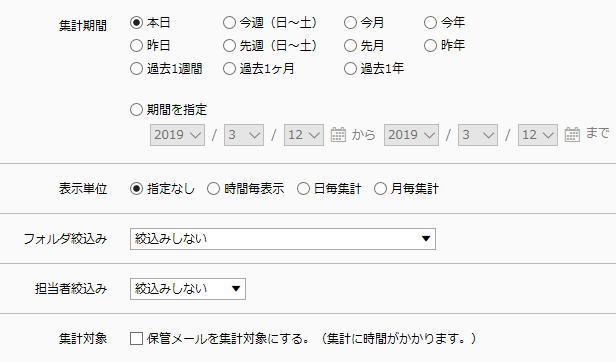616x362 pixels.
Task: Select the 期間を指定 radio button
Action: coord(136,109)
